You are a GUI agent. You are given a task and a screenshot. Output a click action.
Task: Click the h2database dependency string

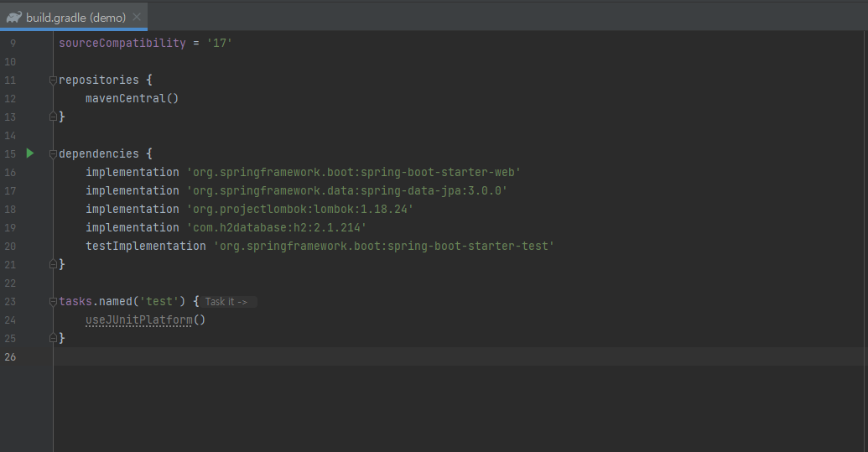pyautogui.click(x=277, y=227)
